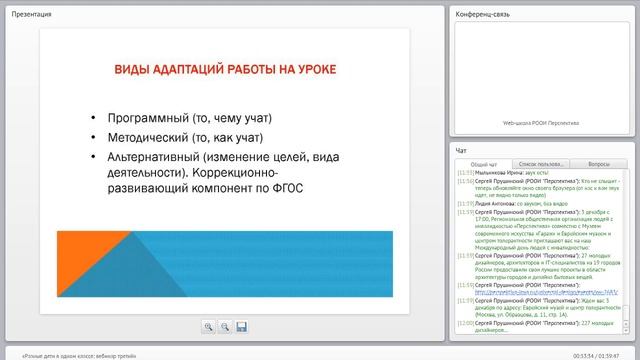Click the Чат panel title
Viewport: 640px width, 360px height.
coord(461,151)
